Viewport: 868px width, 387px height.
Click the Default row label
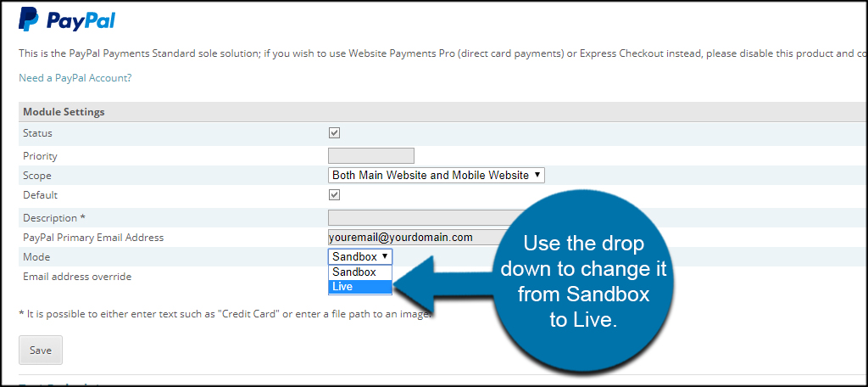(40, 194)
